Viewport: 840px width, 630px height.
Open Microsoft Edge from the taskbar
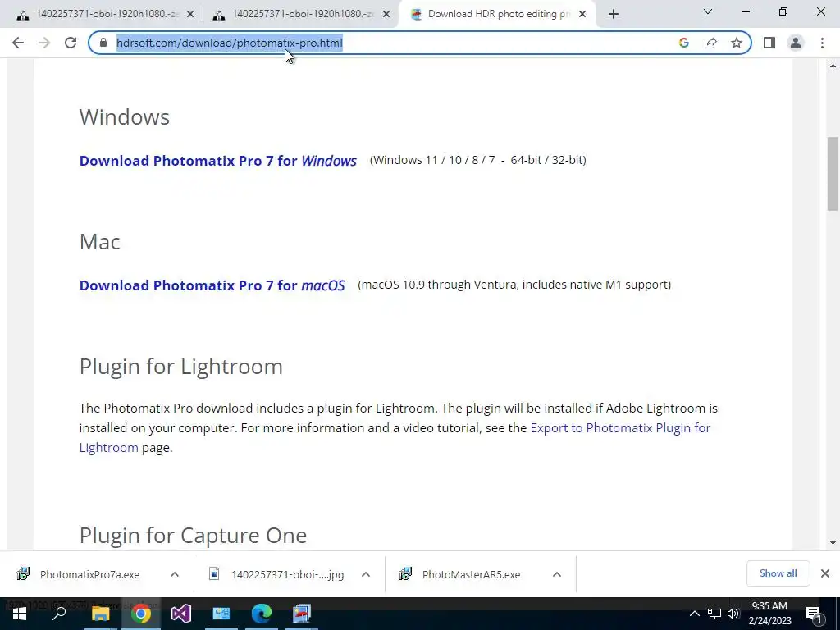(x=262, y=614)
